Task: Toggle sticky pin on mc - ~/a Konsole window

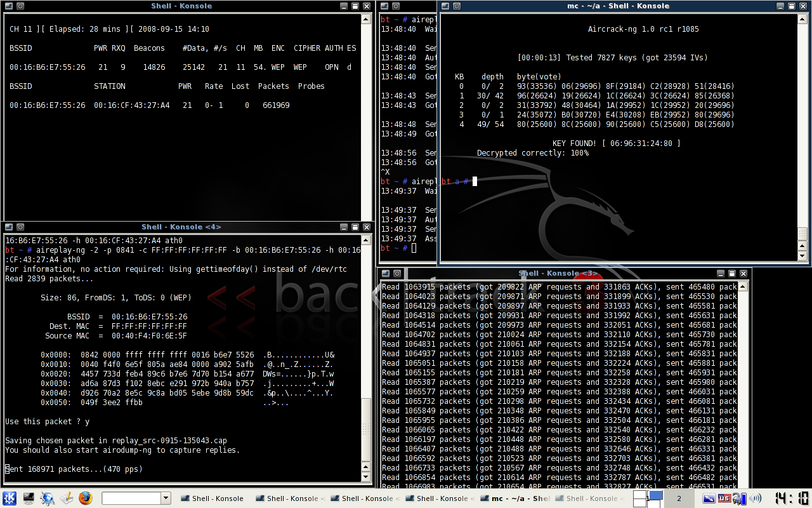Action: [x=457, y=6]
